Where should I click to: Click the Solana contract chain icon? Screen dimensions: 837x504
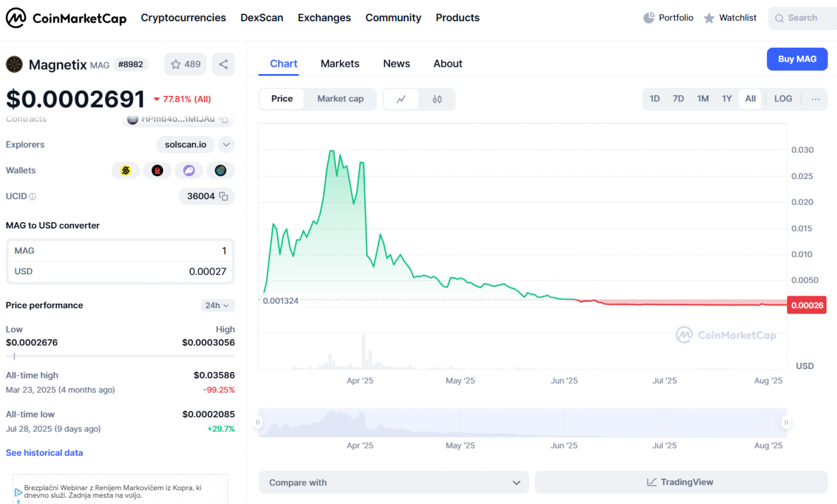point(133,119)
